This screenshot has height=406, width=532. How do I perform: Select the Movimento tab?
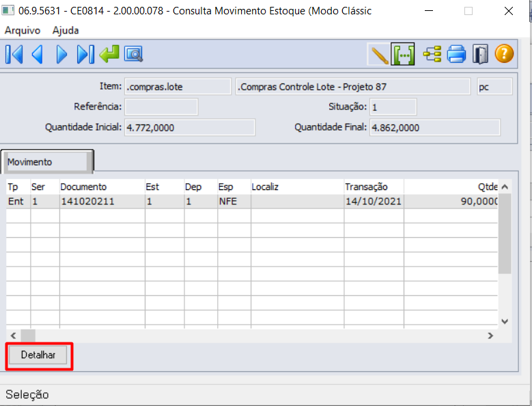coord(47,161)
